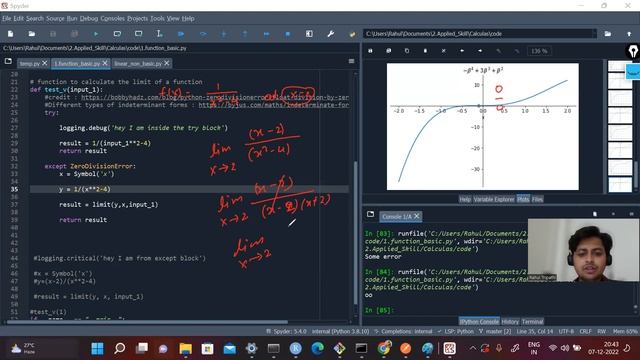Open File Explorer from the taskbar
Image resolution: width=640 pixels, height=360 pixels.
(185, 349)
